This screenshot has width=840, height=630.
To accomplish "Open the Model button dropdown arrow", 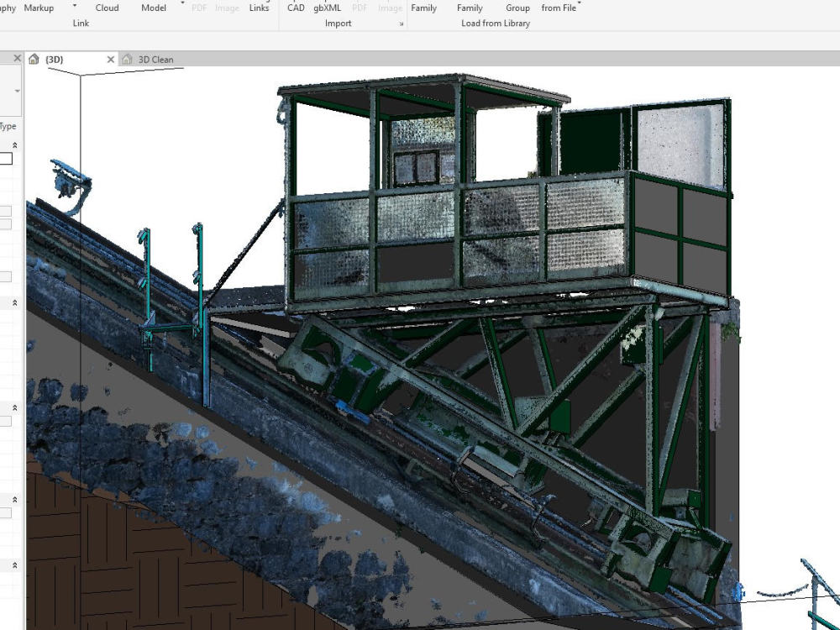I will pos(182,3).
